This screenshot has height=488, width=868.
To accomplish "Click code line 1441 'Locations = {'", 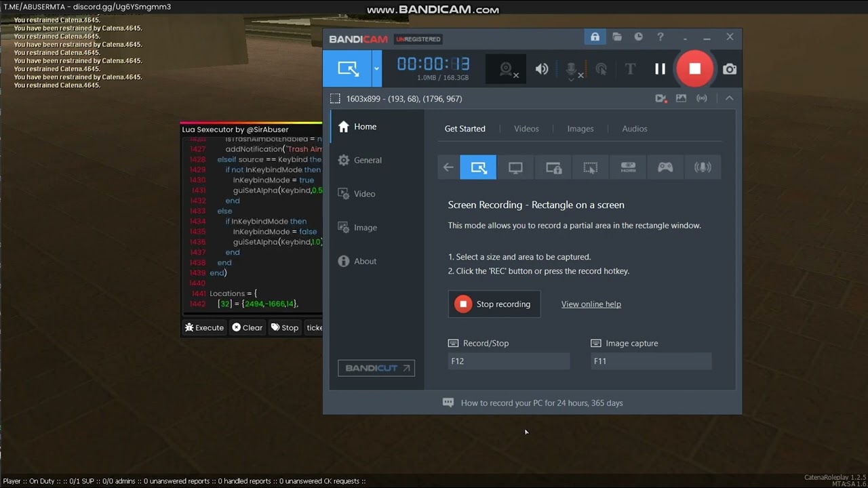I will pyautogui.click(x=233, y=293).
